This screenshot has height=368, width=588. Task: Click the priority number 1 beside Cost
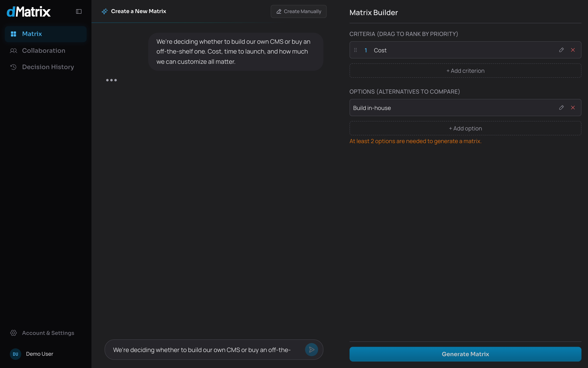tap(366, 50)
